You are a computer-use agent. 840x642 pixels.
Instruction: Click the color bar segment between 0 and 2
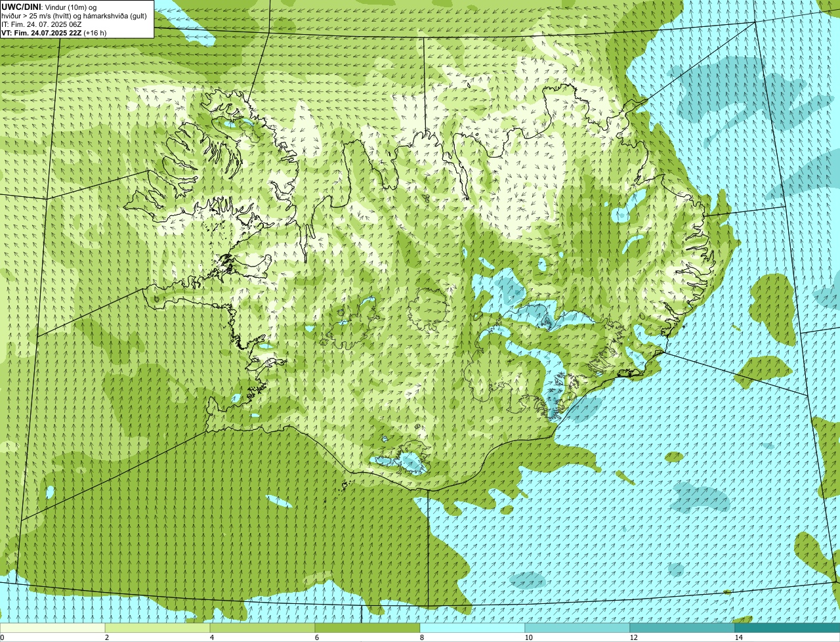point(52,628)
